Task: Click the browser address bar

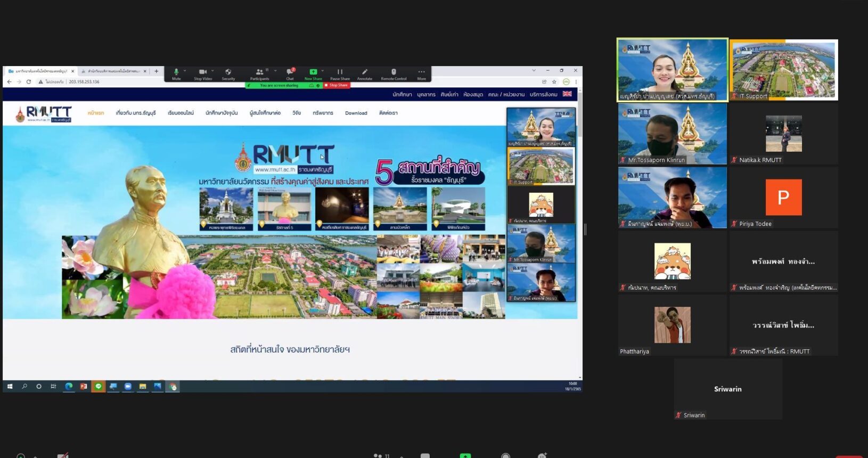Action: (288, 81)
